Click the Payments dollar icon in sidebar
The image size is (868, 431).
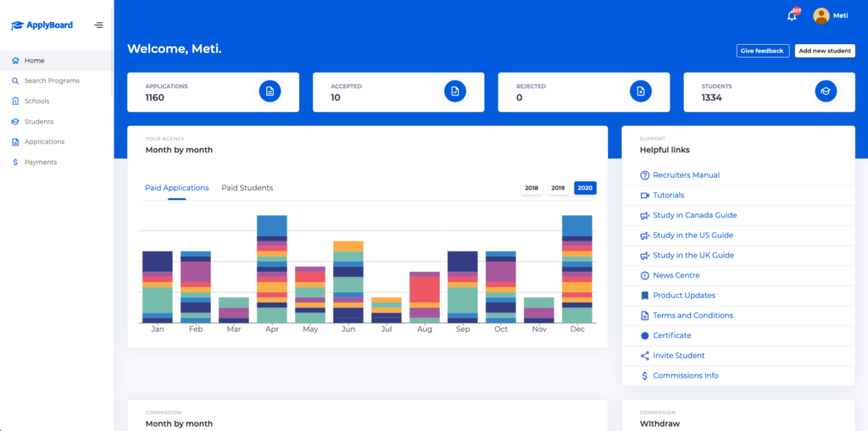coord(15,163)
